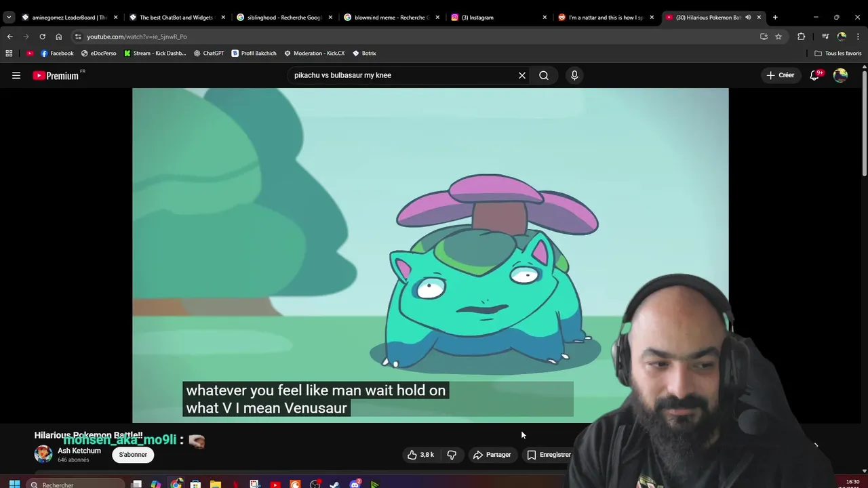Go back in browser history
This screenshot has height=488, width=868.
(9, 37)
